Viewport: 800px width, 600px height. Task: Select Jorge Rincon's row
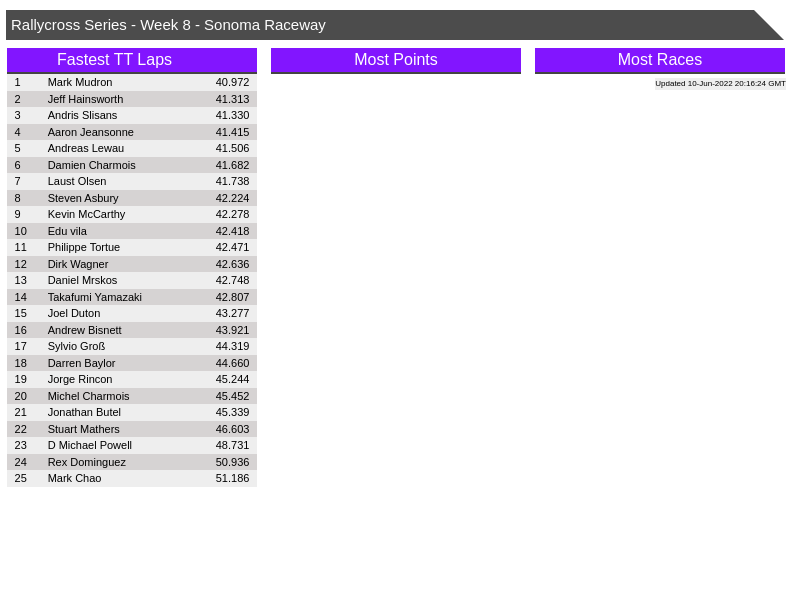80,379
